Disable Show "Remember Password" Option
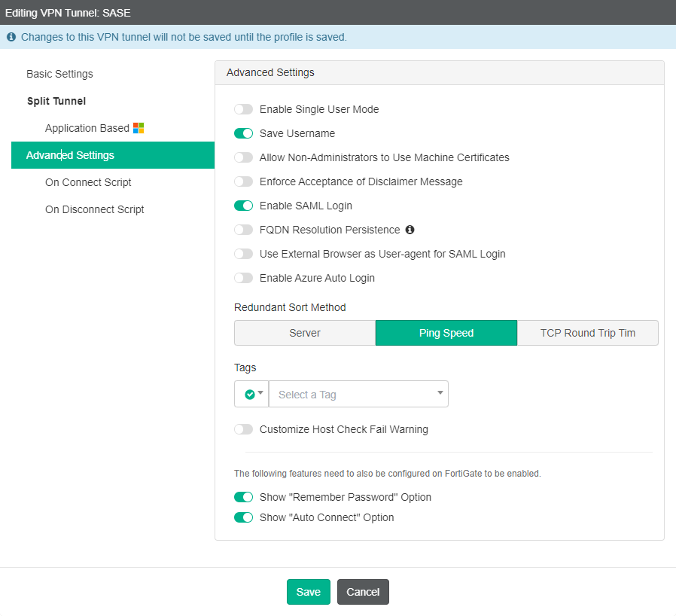The width and height of the screenshot is (676, 616). click(243, 497)
